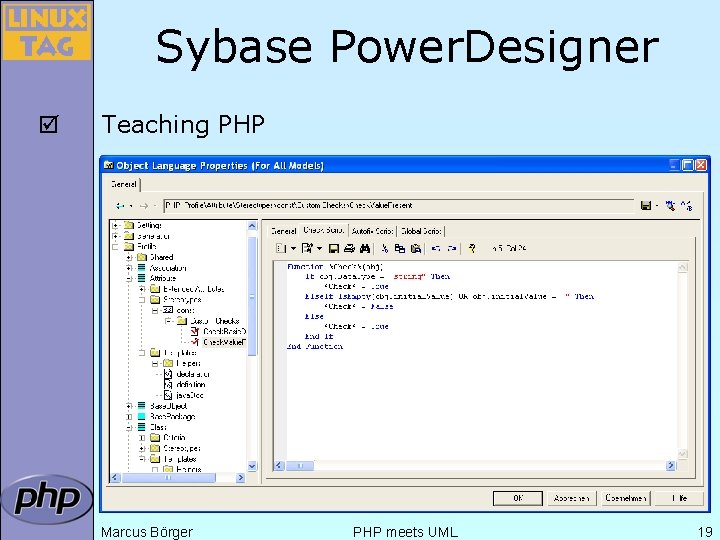
Task: Expand the Settings folder in tree
Action: pos(116,225)
